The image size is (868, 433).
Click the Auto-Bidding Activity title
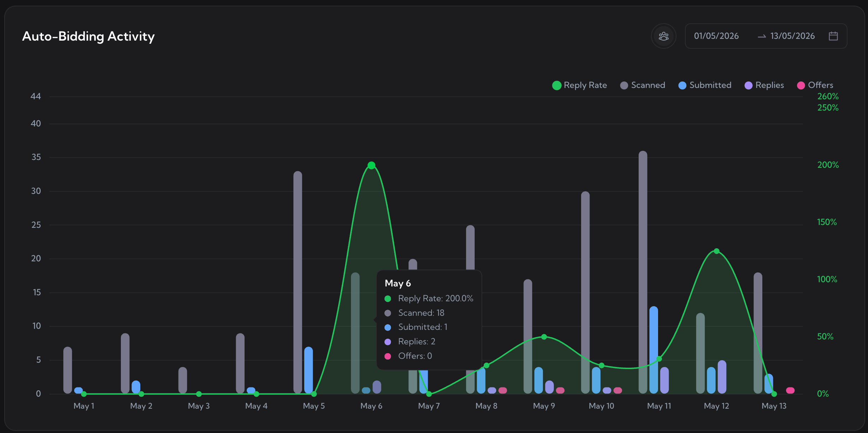(88, 36)
